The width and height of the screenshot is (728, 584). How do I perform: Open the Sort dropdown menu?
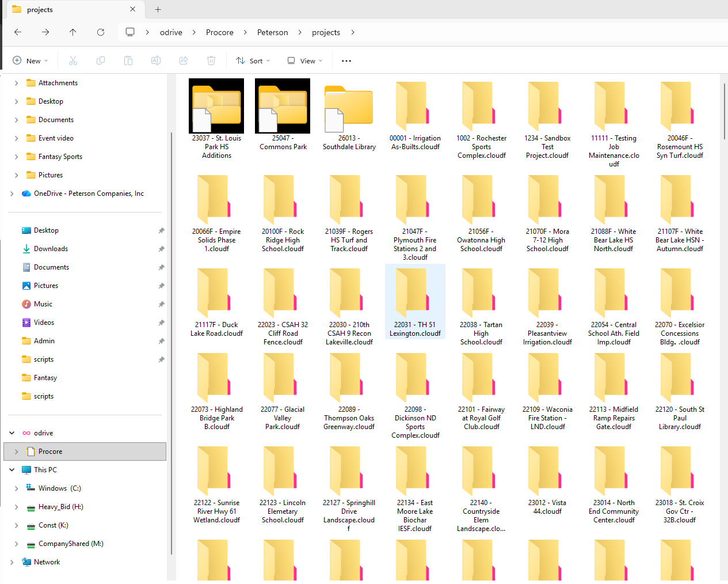coord(253,60)
